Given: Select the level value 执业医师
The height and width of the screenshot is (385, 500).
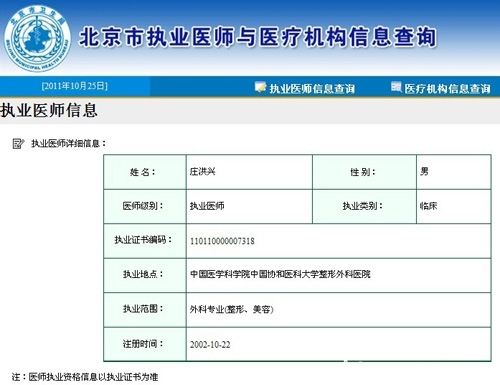Looking at the screenshot, I should 207,206.
